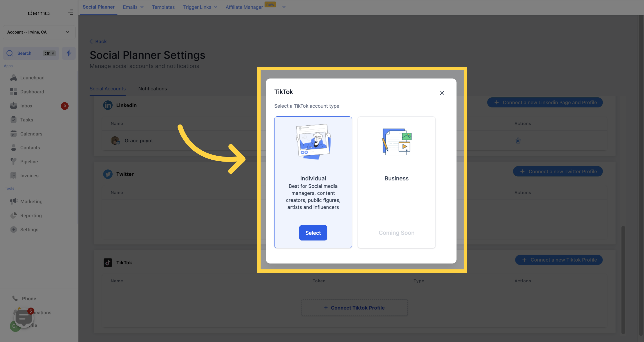Click the plus icon on Connect Twitter button
The image size is (644, 342).
(x=522, y=171)
